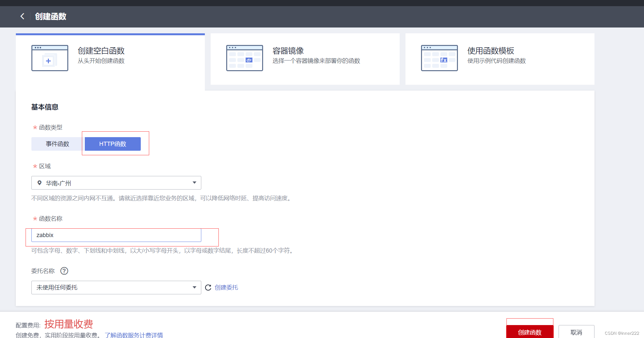Screen dimensions: 644x338
Task: Click the 选择一个容器镜像来部署你的函数 description
Action: pyautogui.click(x=316, y=61)
